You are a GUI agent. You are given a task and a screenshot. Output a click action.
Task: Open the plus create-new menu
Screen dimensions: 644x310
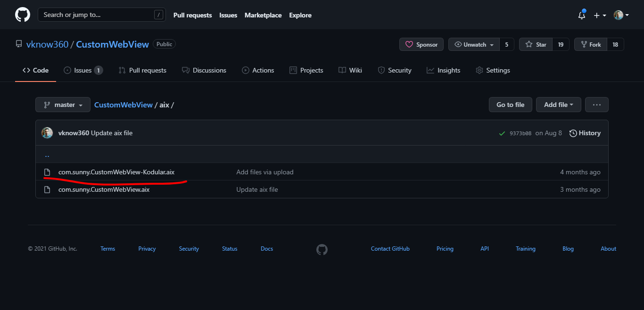click(x=600, y=16)
